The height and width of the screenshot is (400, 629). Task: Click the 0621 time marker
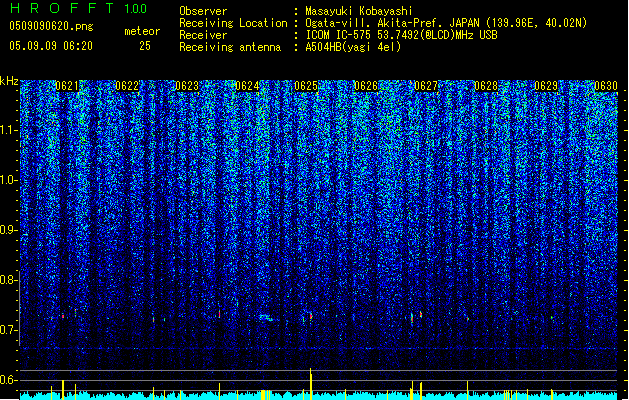click(x=67, y=86)
